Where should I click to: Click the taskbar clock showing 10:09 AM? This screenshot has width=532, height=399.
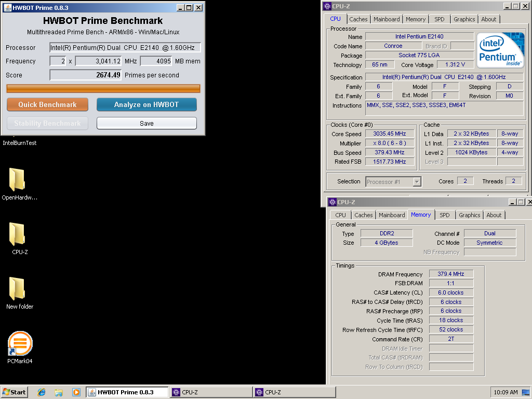(506, 392)
